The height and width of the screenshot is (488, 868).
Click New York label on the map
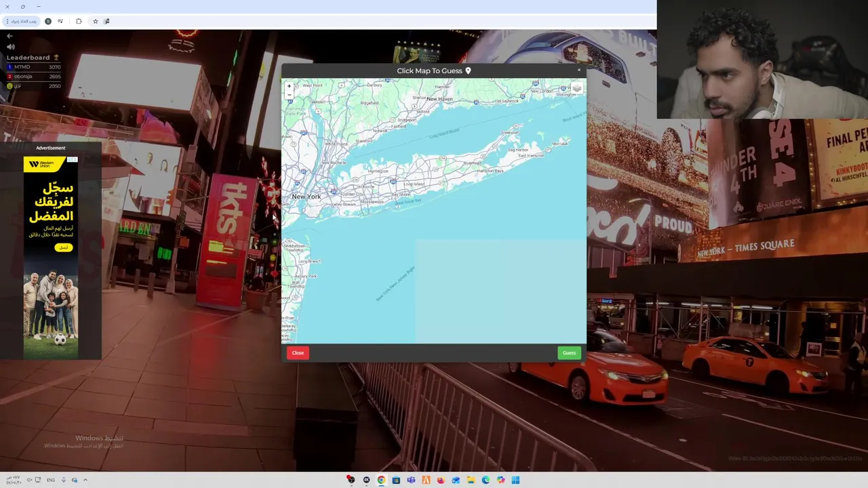click(x=307, y=197)
